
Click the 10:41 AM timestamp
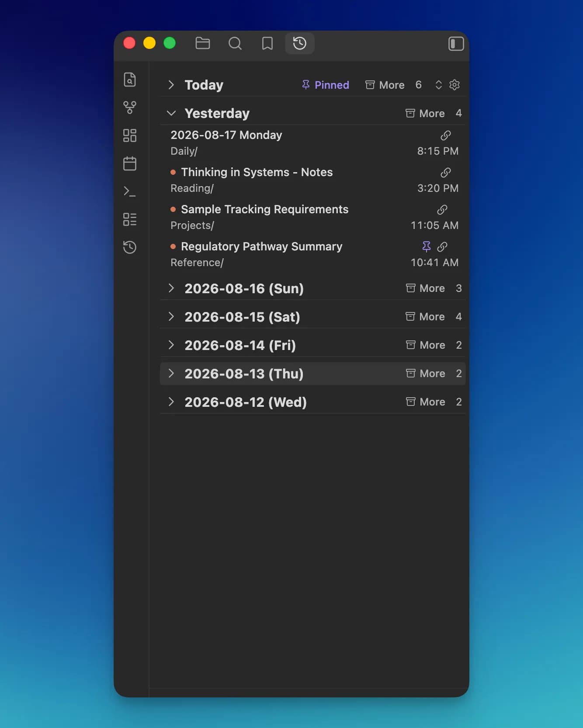pos(434,263)
